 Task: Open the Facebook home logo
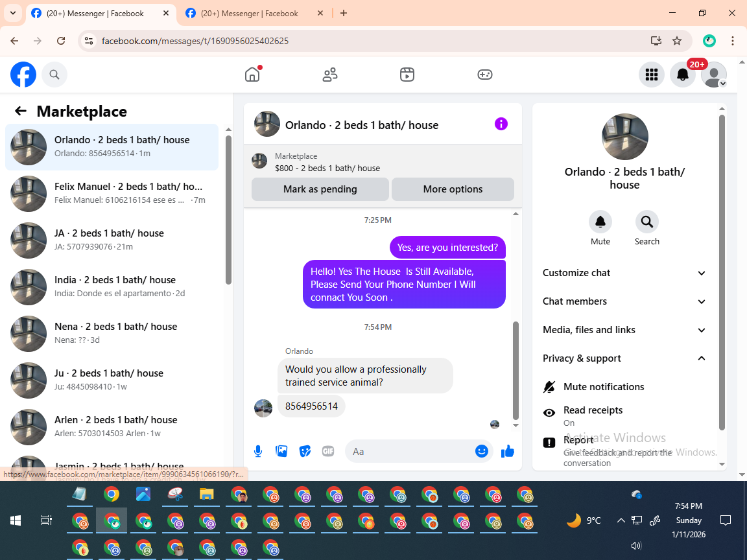click(x=23, y=75)
